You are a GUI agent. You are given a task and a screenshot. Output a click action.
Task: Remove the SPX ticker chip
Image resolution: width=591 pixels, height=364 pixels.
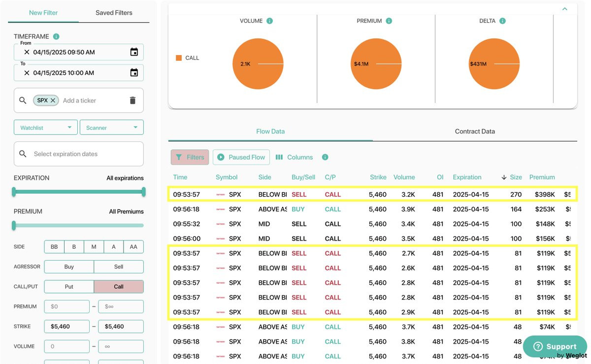click(53, 100)
